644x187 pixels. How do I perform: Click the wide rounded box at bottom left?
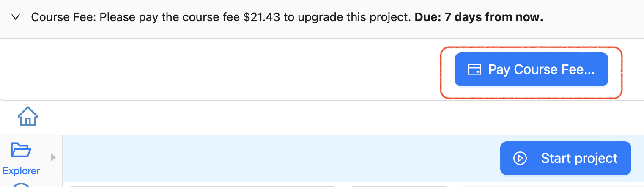click(x=203, y=185)
